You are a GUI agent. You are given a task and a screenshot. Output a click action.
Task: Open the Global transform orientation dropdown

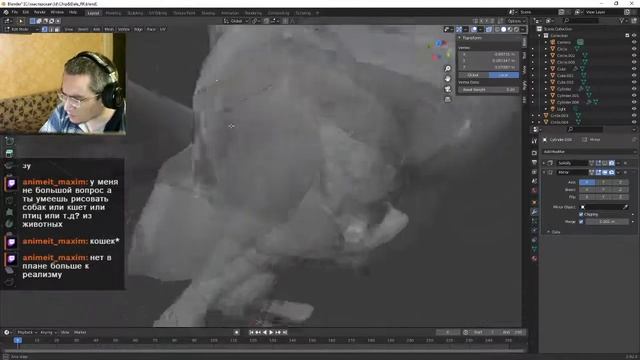236,21
